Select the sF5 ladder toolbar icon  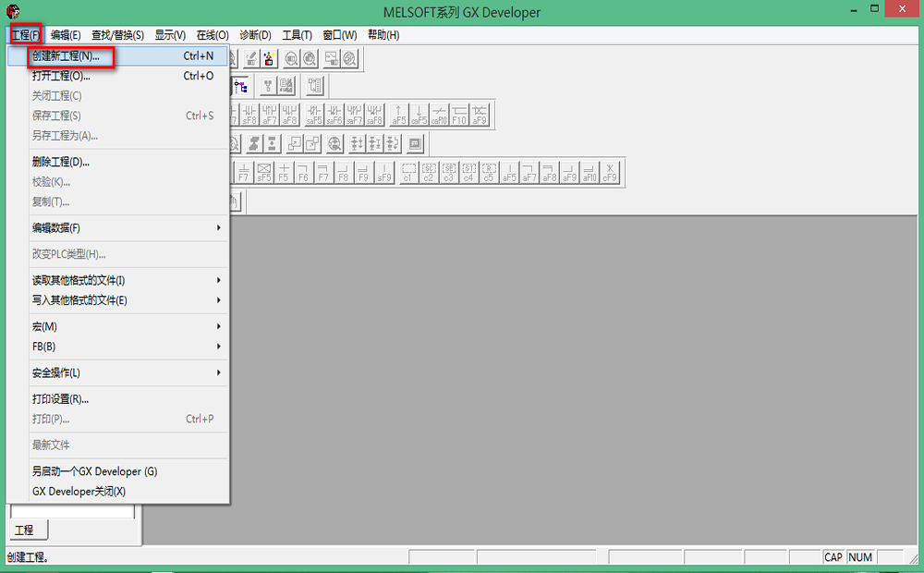263,172
